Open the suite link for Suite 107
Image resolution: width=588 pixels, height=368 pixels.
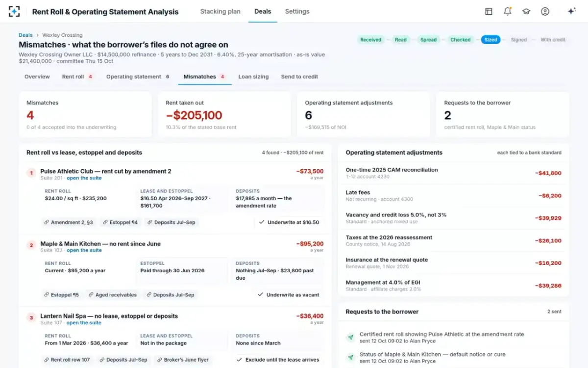pos(84,323)
